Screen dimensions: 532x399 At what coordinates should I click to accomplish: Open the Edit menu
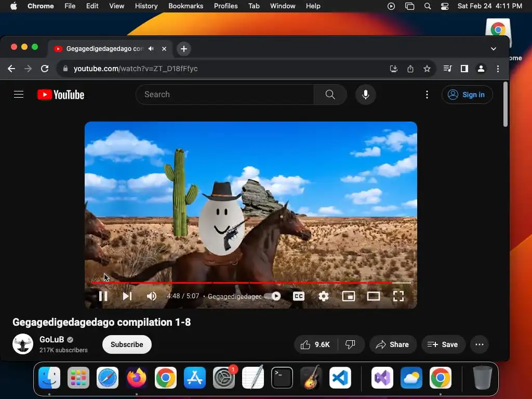(92, 6)
